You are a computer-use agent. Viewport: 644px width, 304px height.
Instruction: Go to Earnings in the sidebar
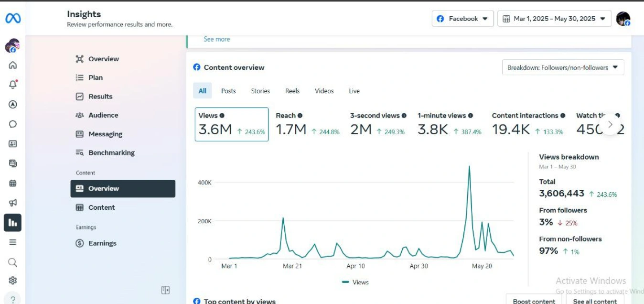click(102, 243)
